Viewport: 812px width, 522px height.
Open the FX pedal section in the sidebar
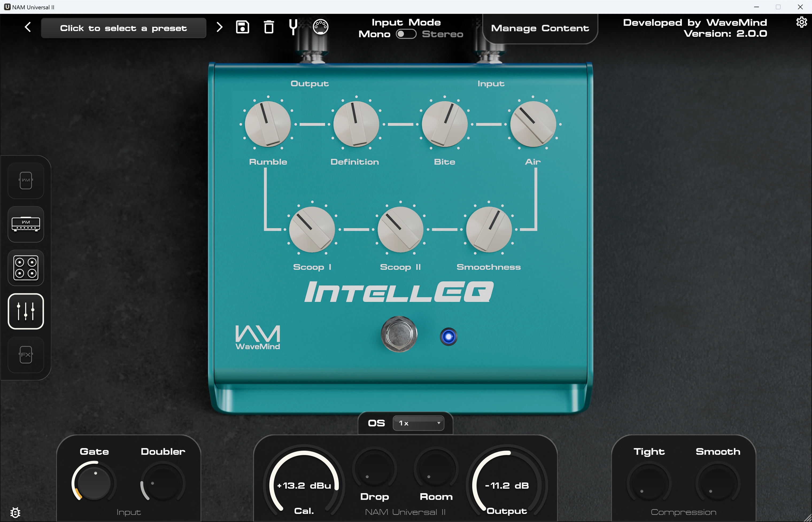(x=26, y=355)
